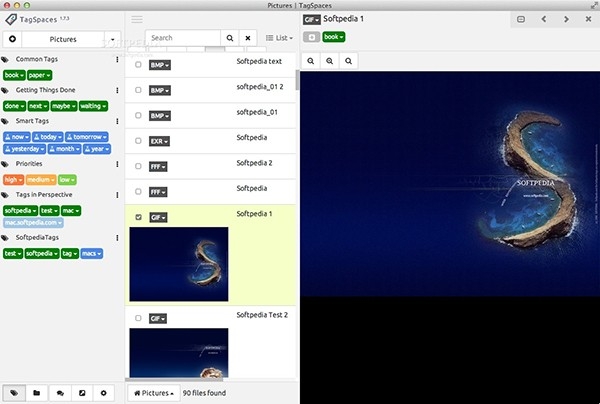This screenshot has height=404, width=600.
Task: Click the mac.softpedia.com tag
Action: coord(33,222)
